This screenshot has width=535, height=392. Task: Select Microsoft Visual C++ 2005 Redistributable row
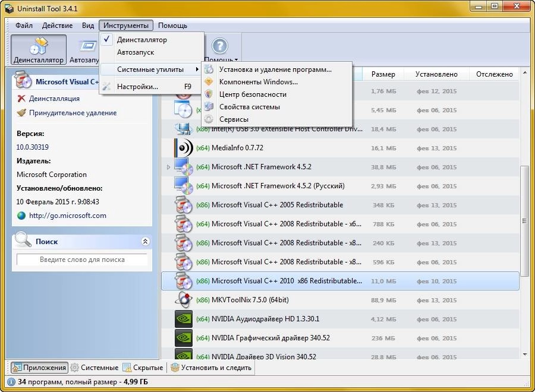(x=340, y=205)
